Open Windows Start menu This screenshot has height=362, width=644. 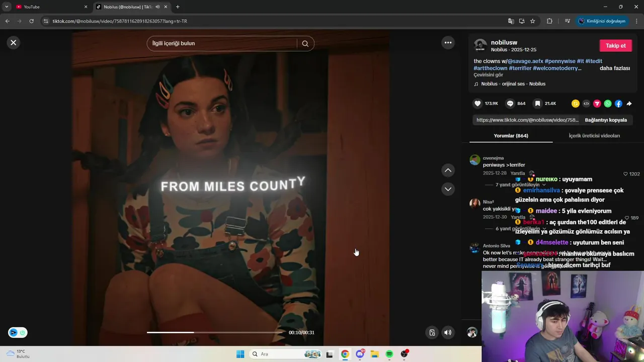240,354
